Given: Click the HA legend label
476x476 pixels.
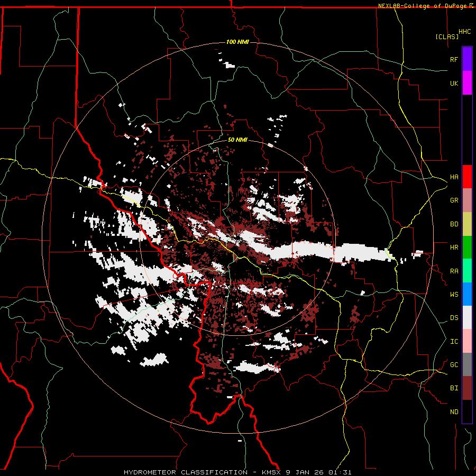Looking at the screenshot, I should tap(454, 177).
